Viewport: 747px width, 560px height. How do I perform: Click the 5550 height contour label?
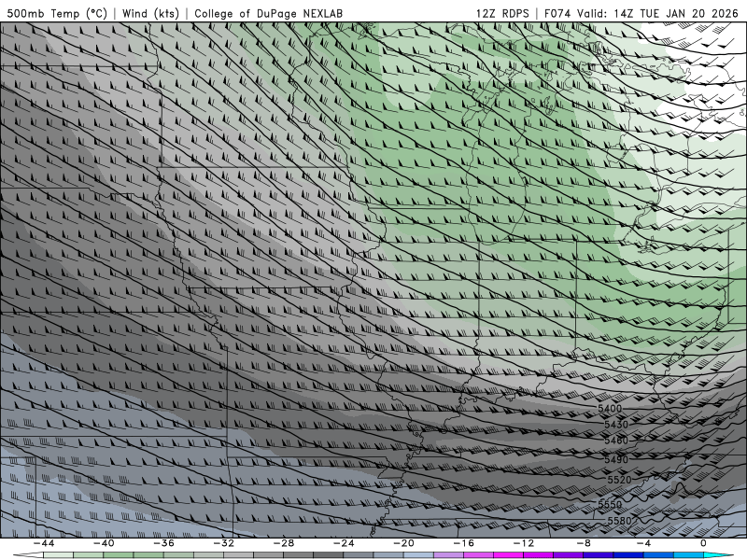(x=610, y=504)
